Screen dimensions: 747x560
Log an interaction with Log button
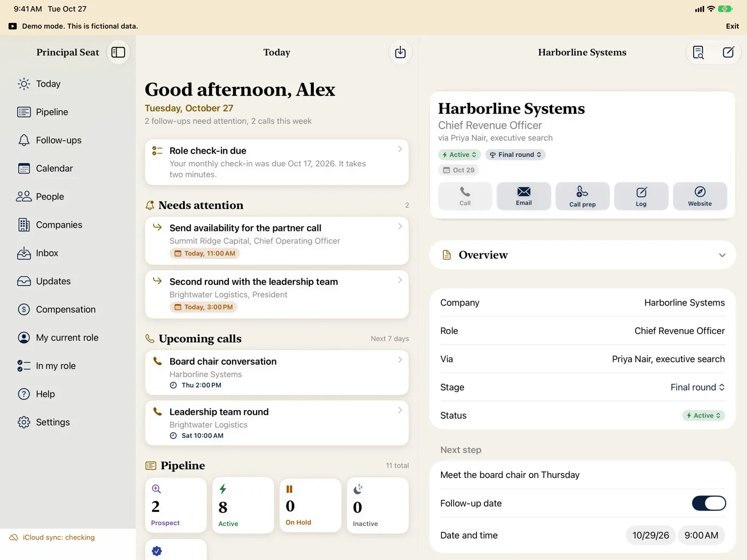[x=641, y=196]
